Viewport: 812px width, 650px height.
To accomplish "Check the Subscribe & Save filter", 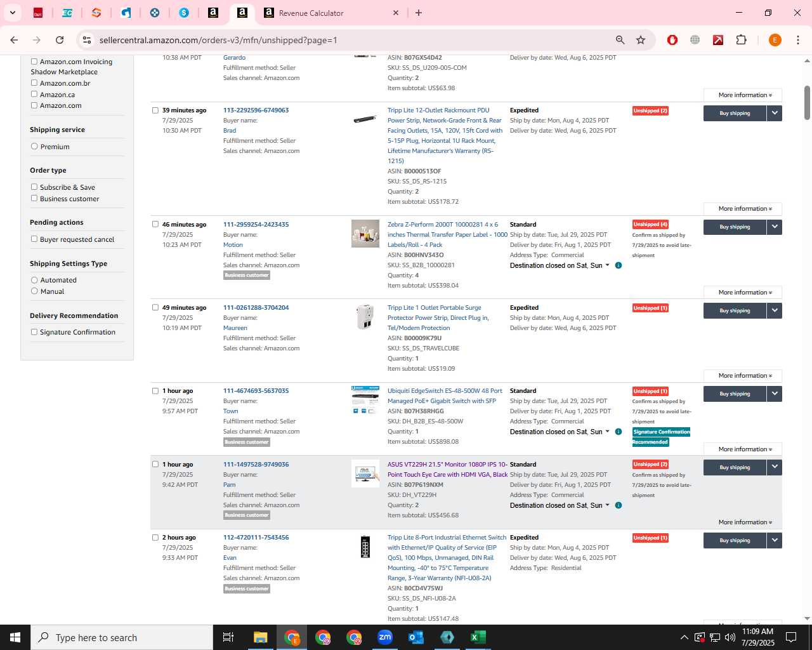I will pos(34,187).
